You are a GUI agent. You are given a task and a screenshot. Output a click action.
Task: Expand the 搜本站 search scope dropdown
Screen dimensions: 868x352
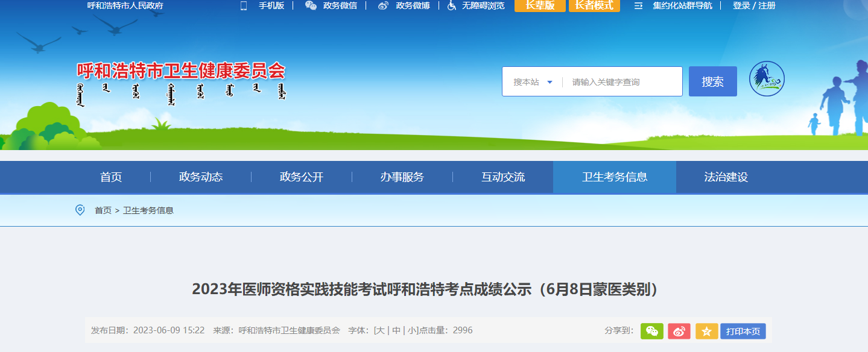pyautogui.click(x=533, y=82)
